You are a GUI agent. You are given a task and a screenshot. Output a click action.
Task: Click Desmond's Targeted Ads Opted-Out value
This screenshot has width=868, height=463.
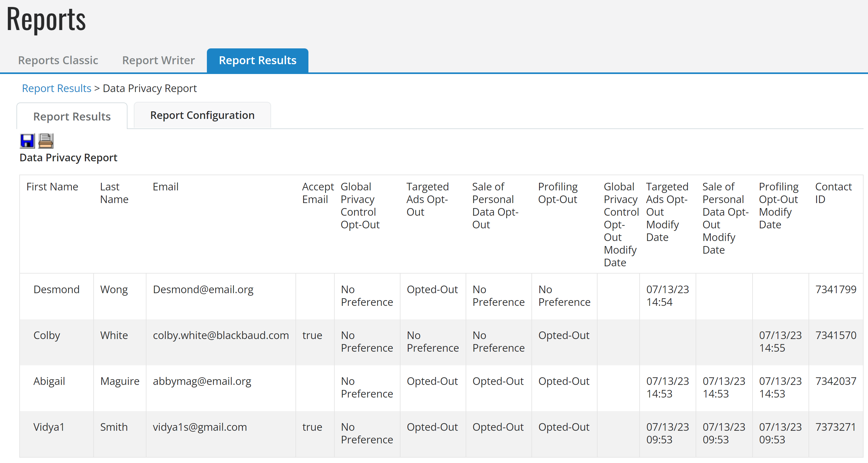click(432, 289)
